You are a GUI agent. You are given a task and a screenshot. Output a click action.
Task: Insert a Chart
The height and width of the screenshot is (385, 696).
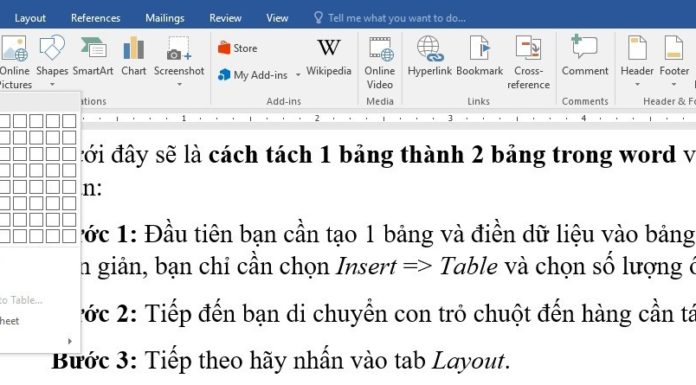(x=134, y=56)
